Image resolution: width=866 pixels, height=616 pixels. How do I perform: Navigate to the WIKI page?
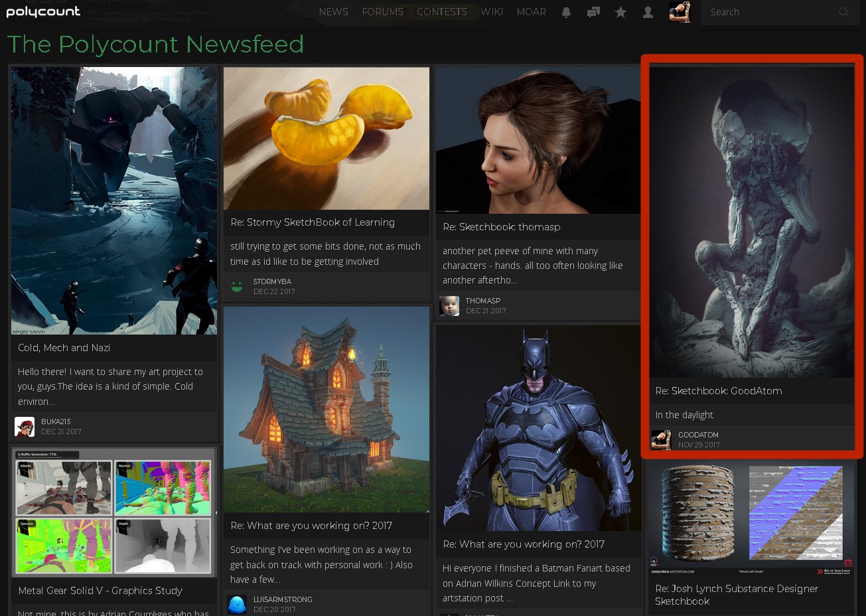pos(492,12)
